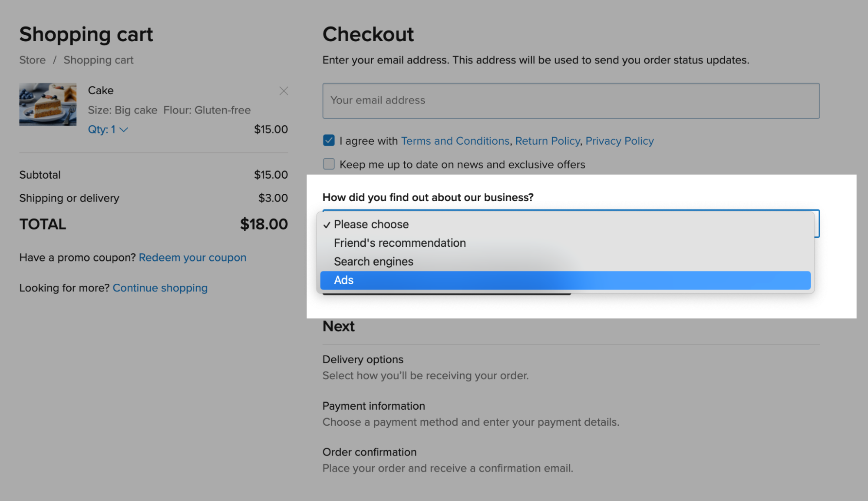Click the email address input field

coord(571,101)
